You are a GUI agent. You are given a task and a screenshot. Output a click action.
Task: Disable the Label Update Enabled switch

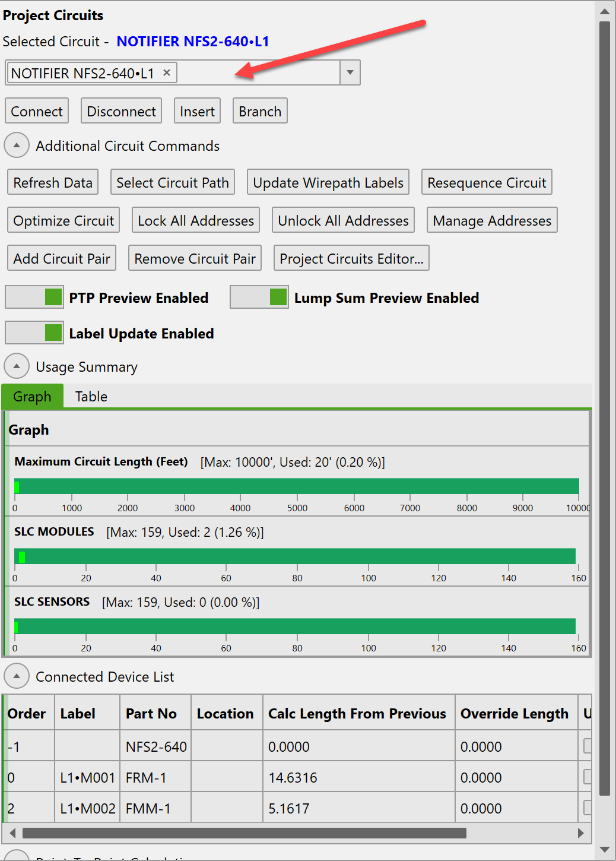coord(34,333)
